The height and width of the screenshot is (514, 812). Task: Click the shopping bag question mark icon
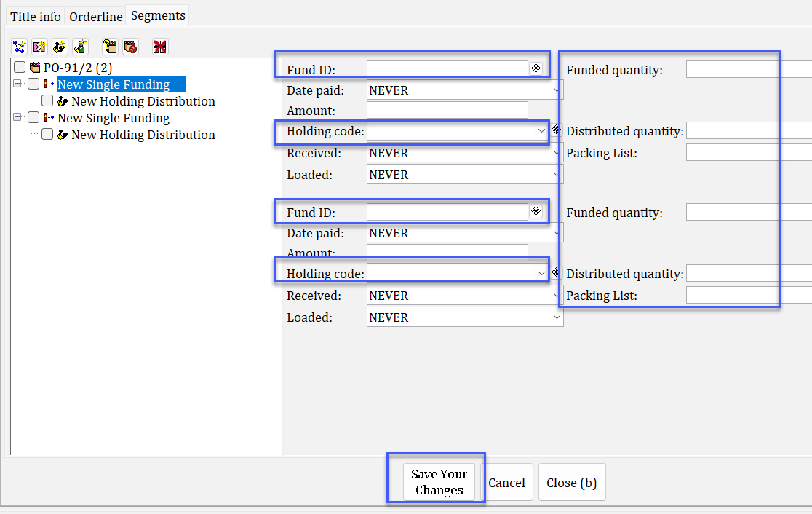pyautogui.click(x=110, y=47)
